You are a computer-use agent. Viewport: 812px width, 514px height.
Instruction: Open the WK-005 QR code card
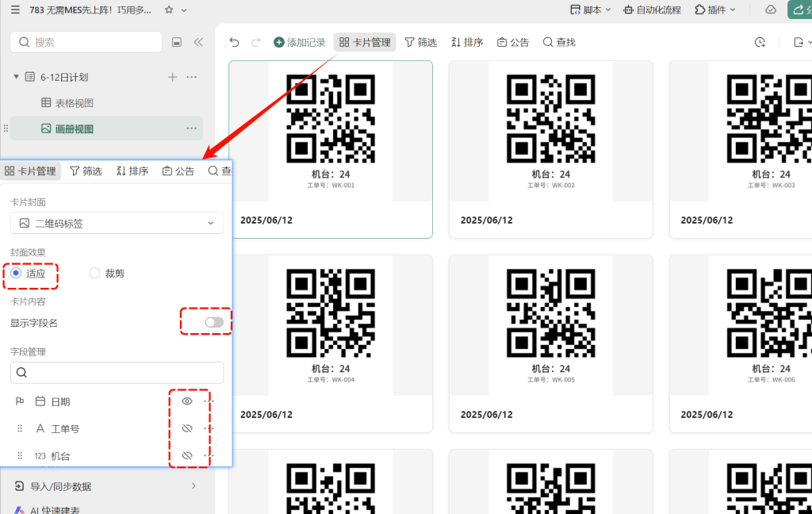tap(551, 343)
